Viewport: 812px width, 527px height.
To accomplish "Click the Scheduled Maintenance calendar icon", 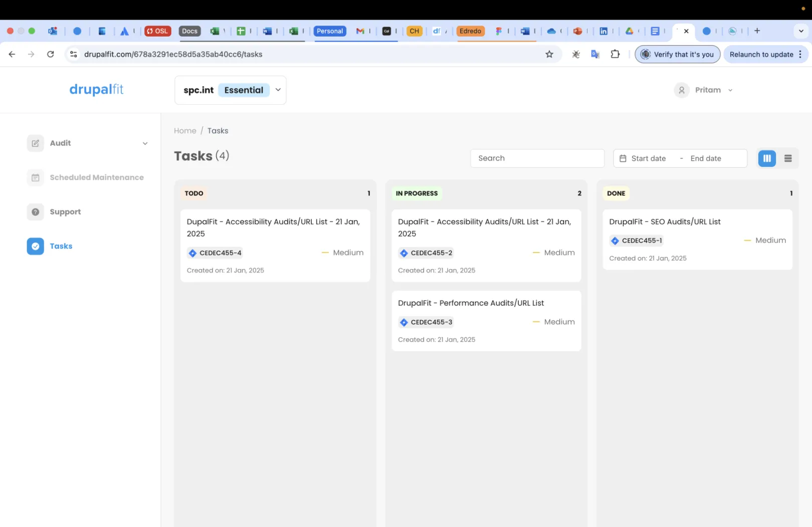I will (35, 177).
